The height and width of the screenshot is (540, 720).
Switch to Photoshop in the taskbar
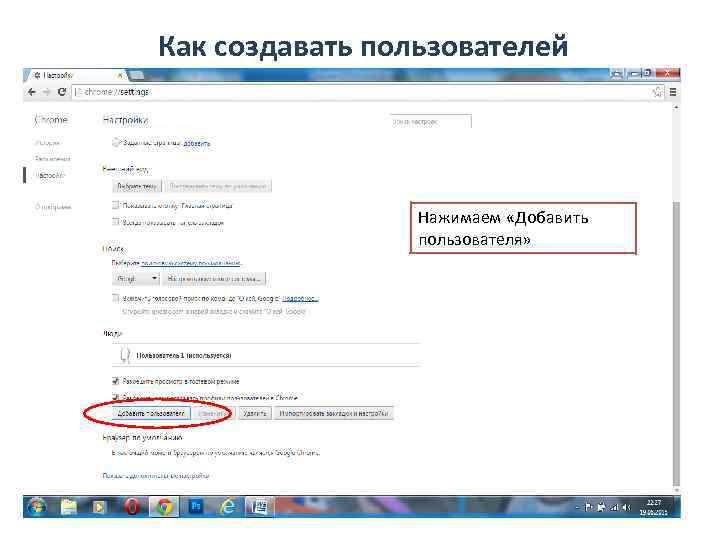point(196,506)
